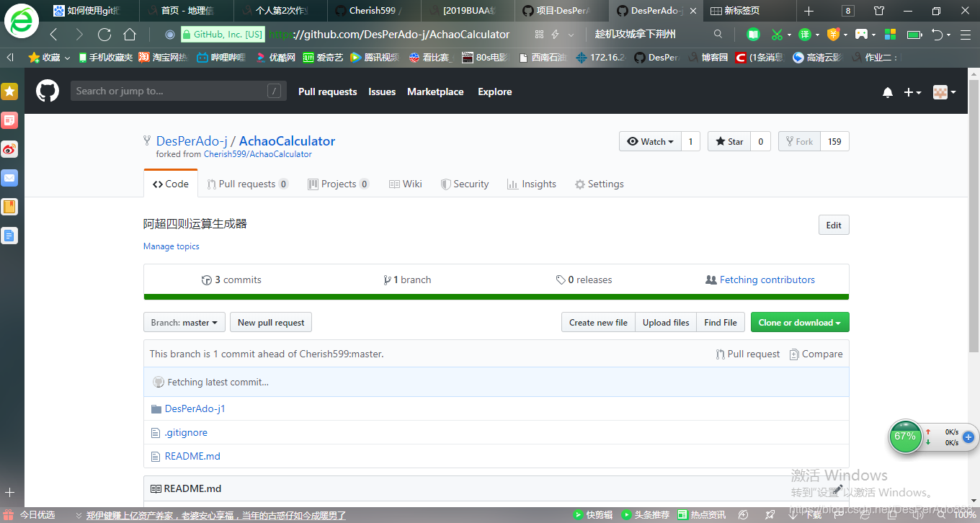The height and width of the screenshot is (523, 980).
Task: Open Pull requests in top navigation
Action: point(327,91)
